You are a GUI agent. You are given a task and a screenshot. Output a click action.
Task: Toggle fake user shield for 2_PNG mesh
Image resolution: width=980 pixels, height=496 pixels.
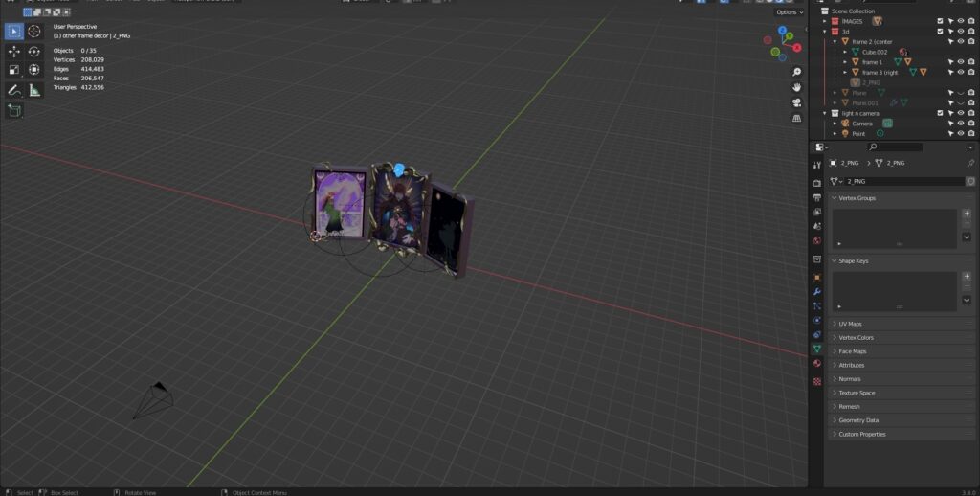[970, 181]
